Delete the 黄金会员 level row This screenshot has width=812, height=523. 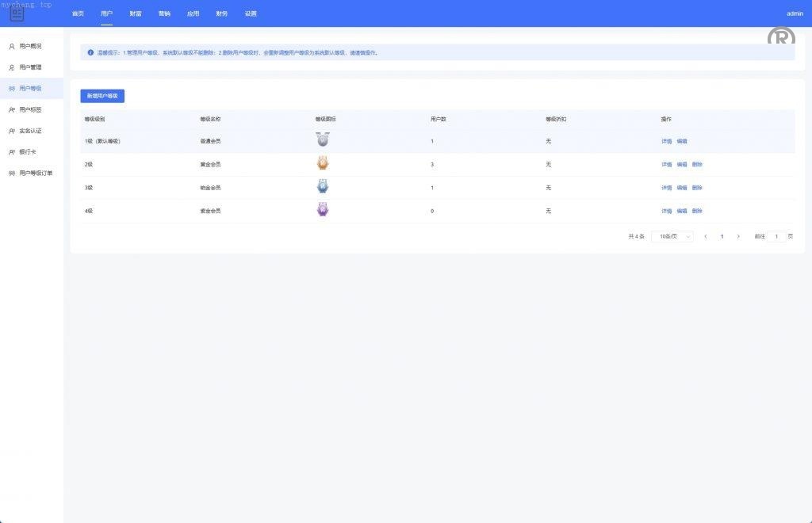[697, 164]
